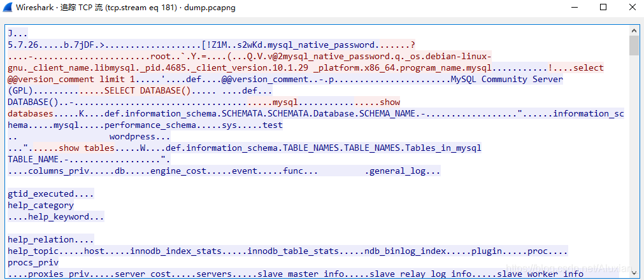Close the Follow TCP Stream window
Image resolution: width=644 pixels, height=280 pixels.
click(x=632, y=8)
